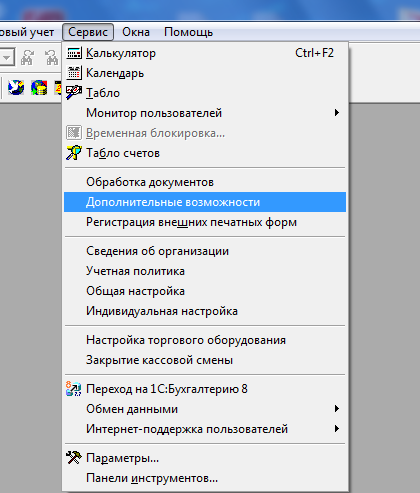Click the dove globe toolbar icon
Viewport: 420px width, 493px height.
tap(16, 88)
